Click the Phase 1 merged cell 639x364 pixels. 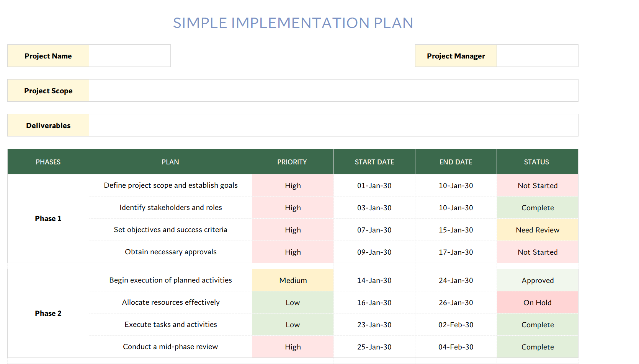48,219
